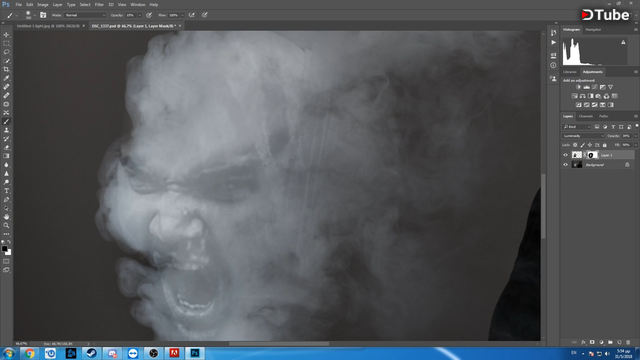
Task: Select the Horizontal Type tool
Action: (x=6, y=191)
